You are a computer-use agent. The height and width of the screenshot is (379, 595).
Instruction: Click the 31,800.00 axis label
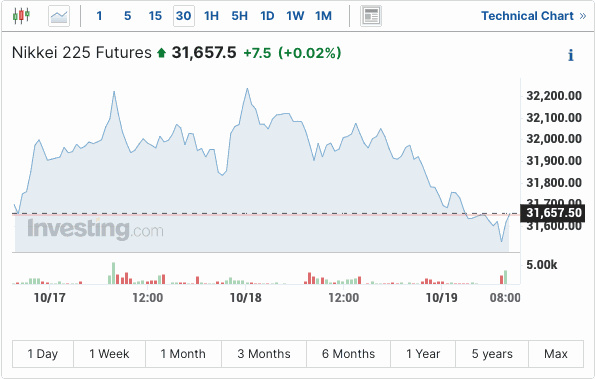point(554,183)
